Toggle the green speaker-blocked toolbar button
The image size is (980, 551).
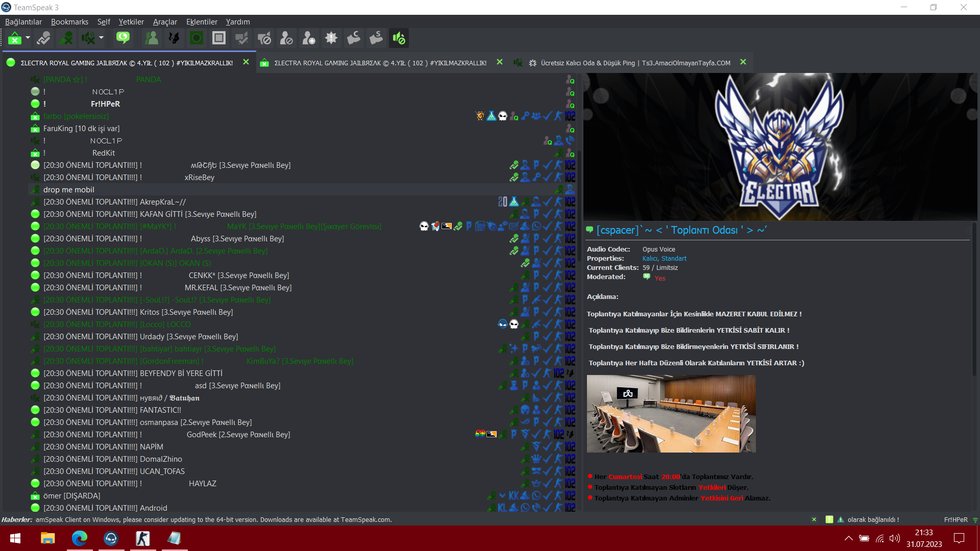399,38
